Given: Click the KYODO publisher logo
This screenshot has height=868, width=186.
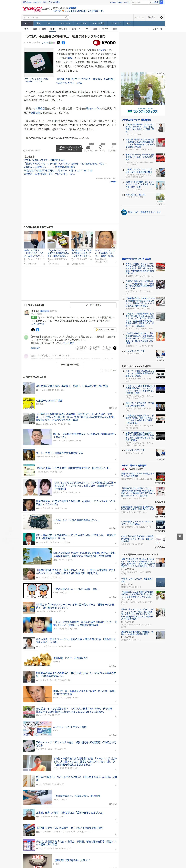Looking at the screenshot, I should pos(104,43).
